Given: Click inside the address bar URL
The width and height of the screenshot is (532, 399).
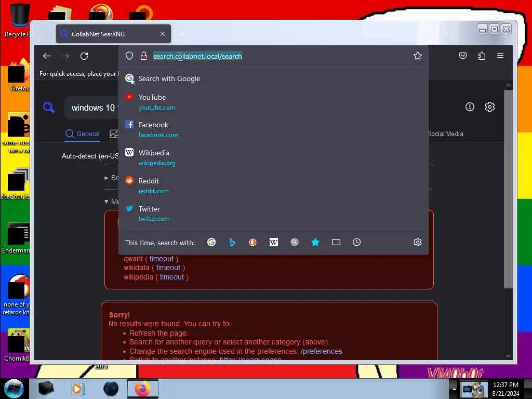Looking at the screenshot, I should tap(197, 56).
